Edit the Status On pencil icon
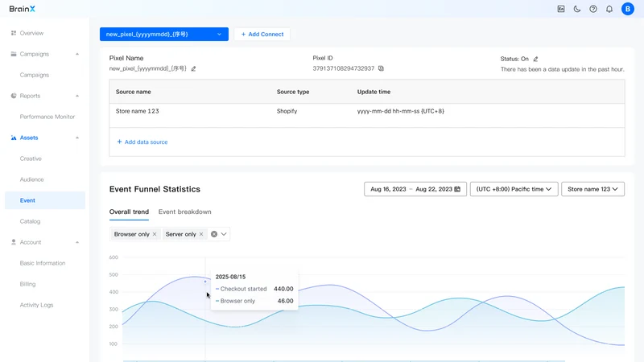 pos(535,59)
